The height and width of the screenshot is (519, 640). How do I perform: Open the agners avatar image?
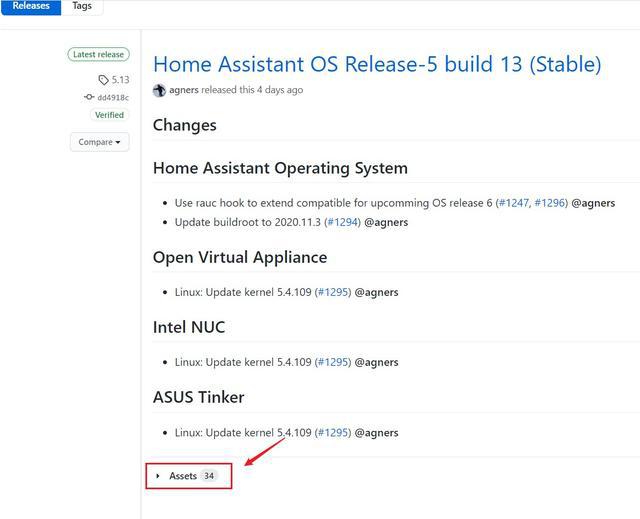(159, 90)
